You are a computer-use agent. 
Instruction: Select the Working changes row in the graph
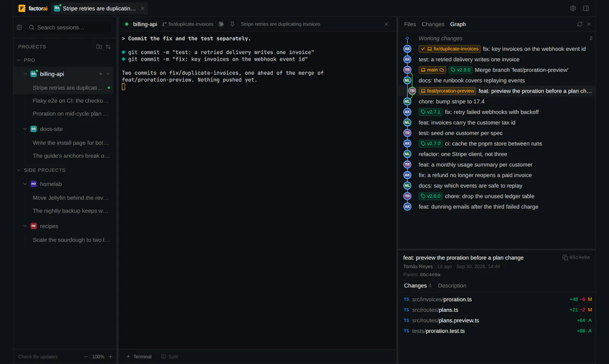pyautogui.click(x=497, y=38)
